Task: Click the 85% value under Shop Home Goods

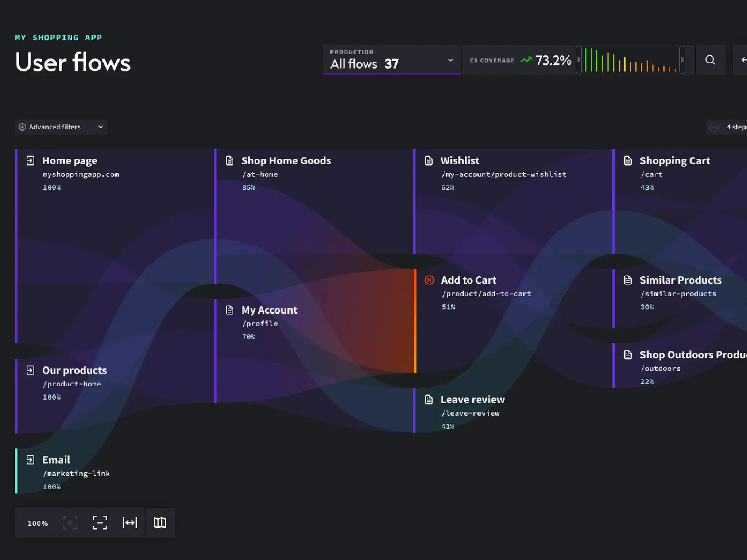Action: pos(249,187)
